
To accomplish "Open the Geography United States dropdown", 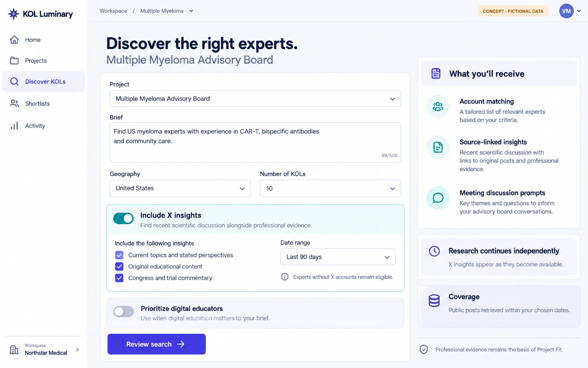I will click(180, 188).
